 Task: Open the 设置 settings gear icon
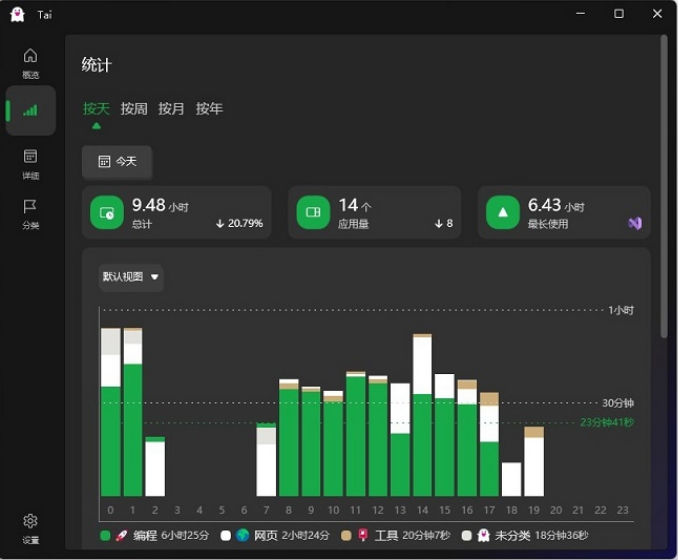30,527
